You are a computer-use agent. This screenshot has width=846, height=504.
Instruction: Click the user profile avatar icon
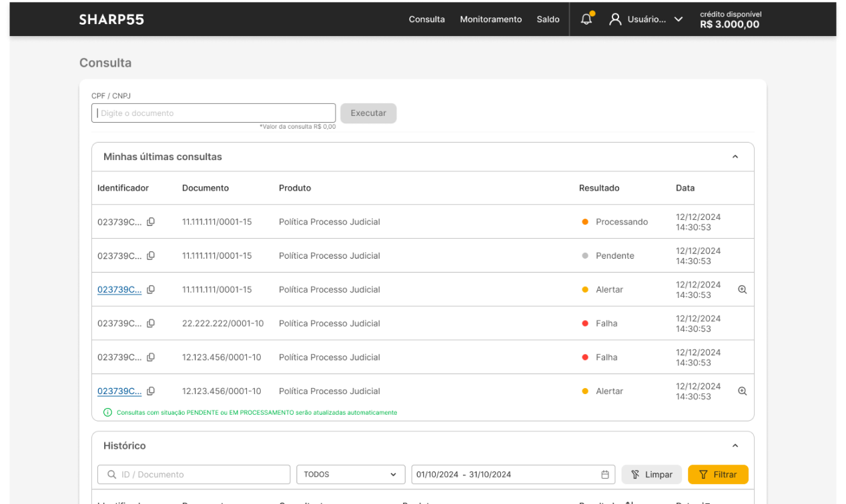tap(615, 19)
